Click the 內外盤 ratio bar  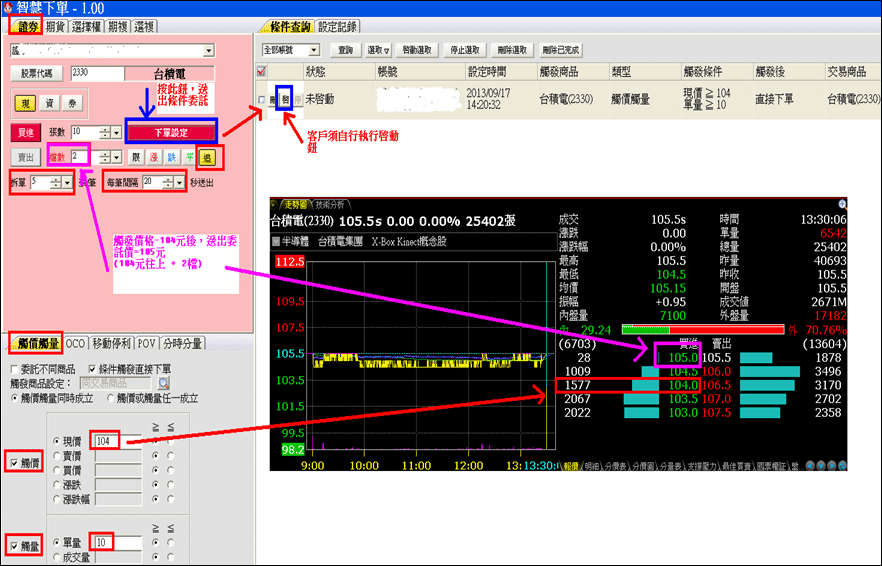pyautogui.click(x=702, y=330)
